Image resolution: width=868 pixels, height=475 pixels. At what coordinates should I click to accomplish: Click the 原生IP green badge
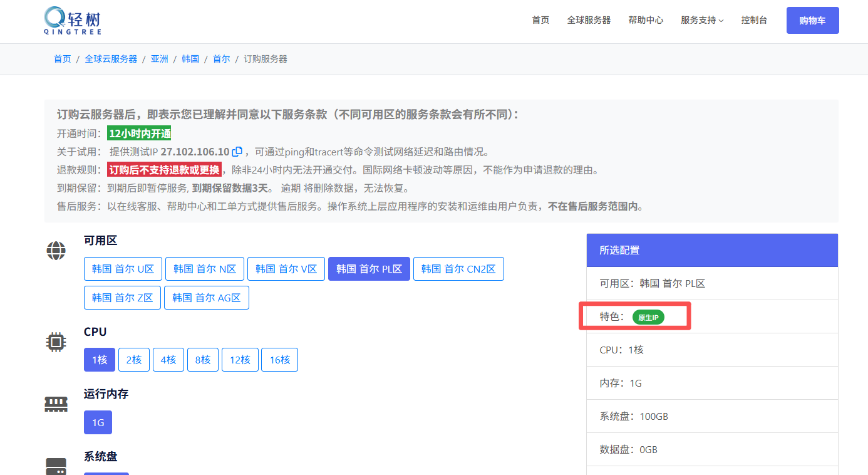click(x=648, y=317)
